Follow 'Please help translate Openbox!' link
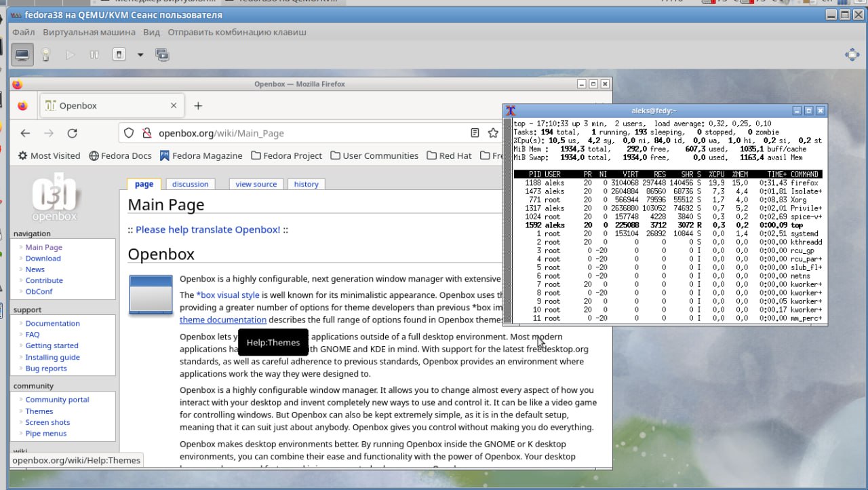The height and width of the screenshot is (490, 868). click(x=208, y=229)
